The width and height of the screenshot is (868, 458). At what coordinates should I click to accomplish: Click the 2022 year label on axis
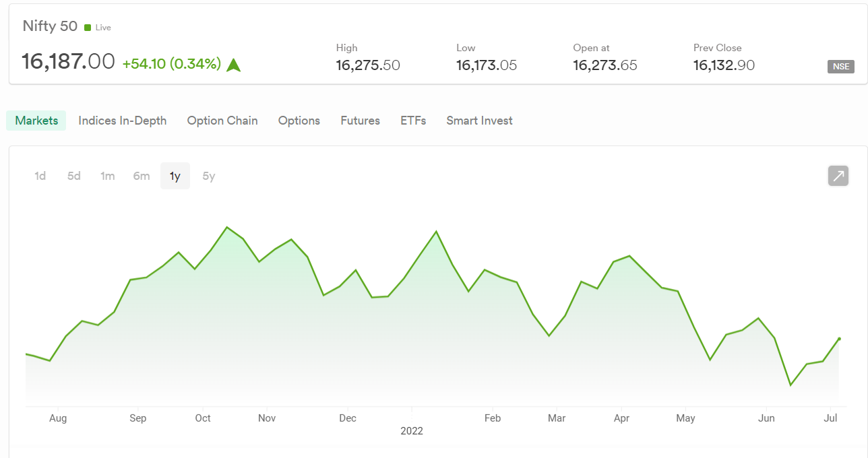pos(412,431)
